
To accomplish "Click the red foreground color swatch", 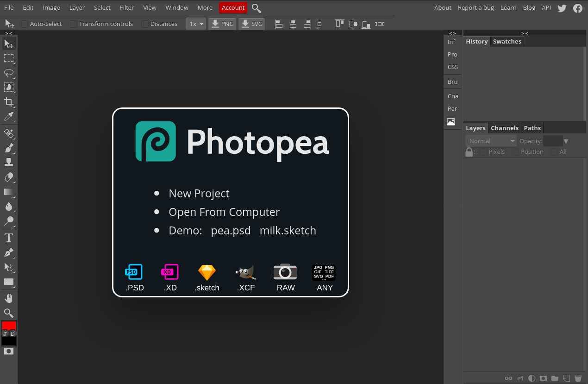I will [9, 325].
